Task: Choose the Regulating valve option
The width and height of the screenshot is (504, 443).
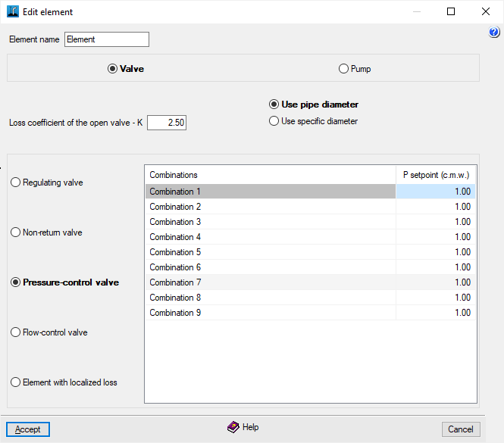Action: [15, 183]
